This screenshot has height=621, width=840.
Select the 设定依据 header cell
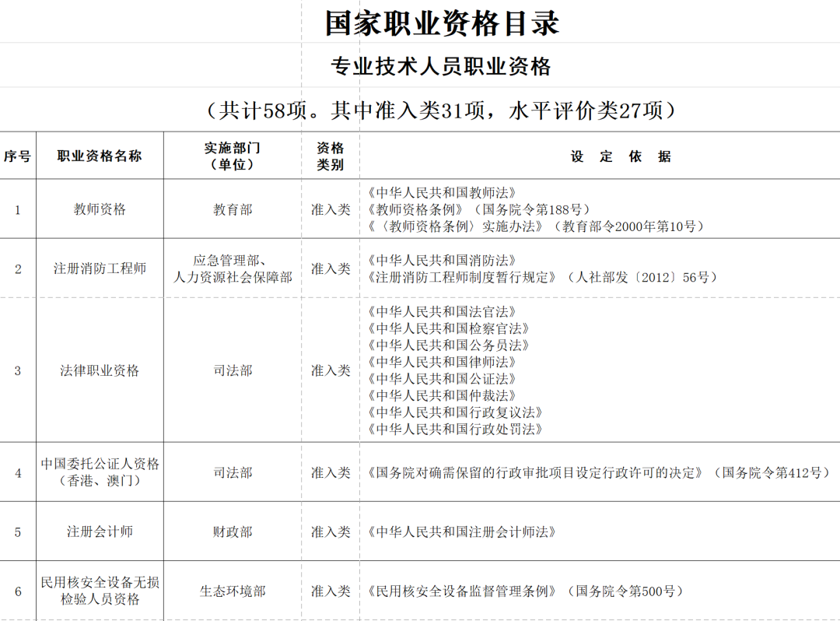coord(620,156)
